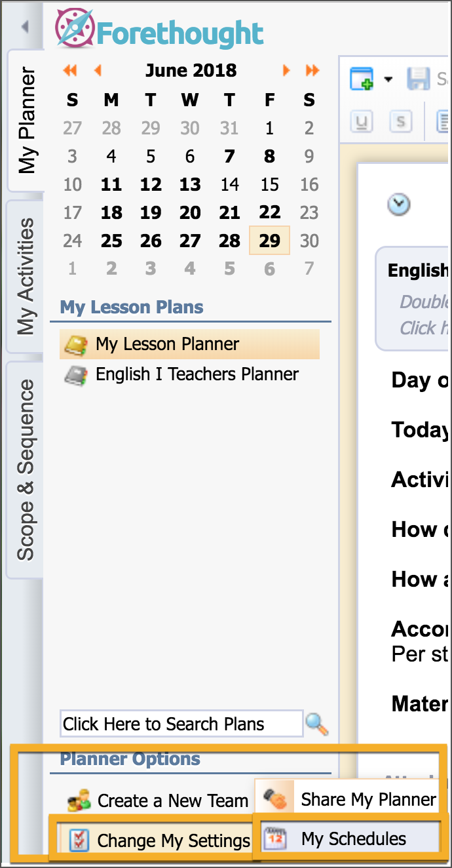
Task: Click the Save floppy disk icon
Action: (x=418, y=79)
